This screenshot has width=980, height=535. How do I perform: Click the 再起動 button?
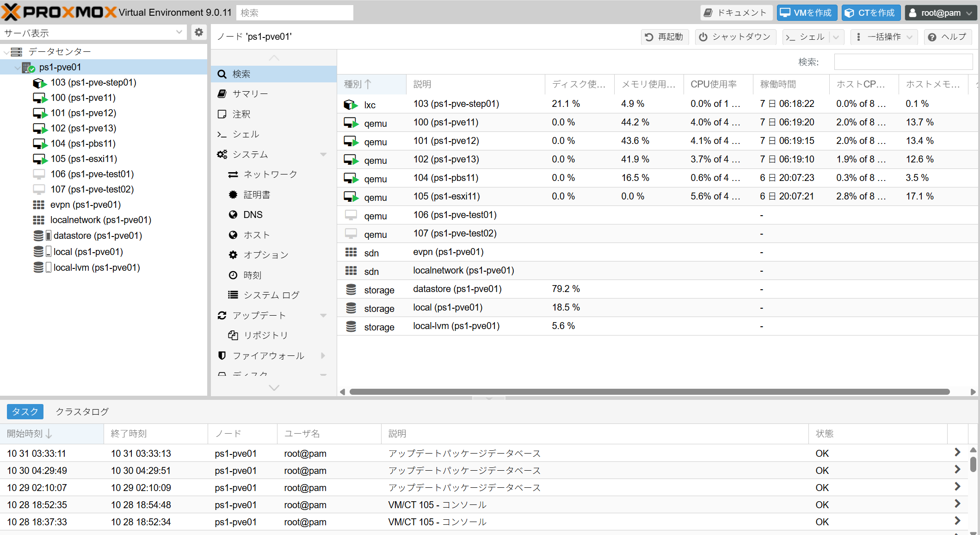pos(665,37)
